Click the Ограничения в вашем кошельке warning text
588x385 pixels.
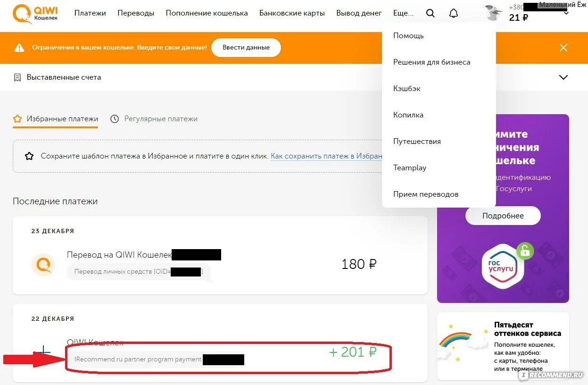tap(119, 48)
